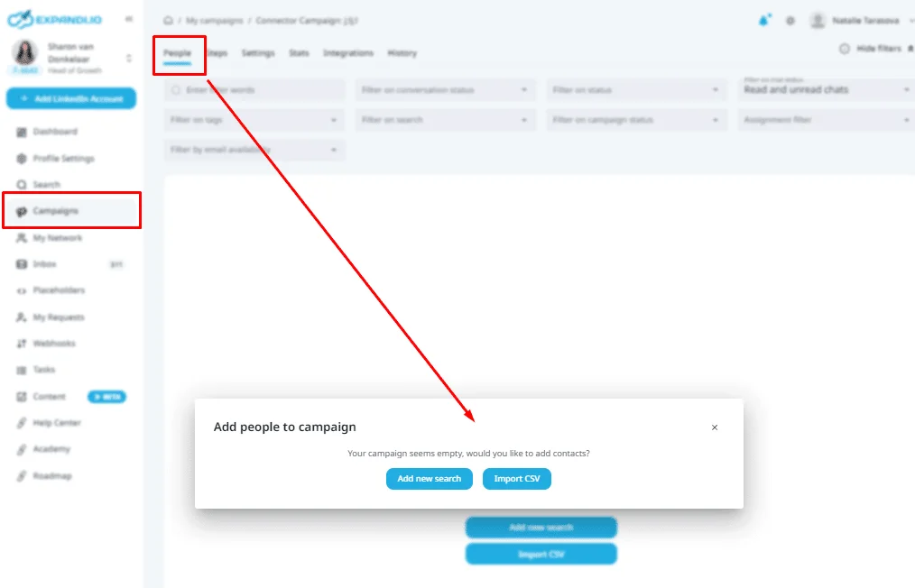Open the settings gear icon in header
This screenshot has width=915, height=588.
point(790,21)
